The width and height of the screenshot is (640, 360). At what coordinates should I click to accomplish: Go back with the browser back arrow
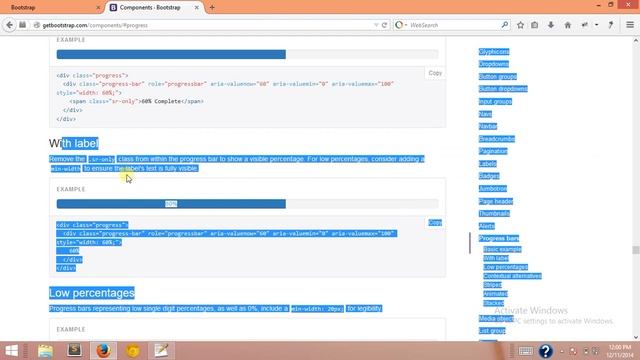click(x=9, y=25)
